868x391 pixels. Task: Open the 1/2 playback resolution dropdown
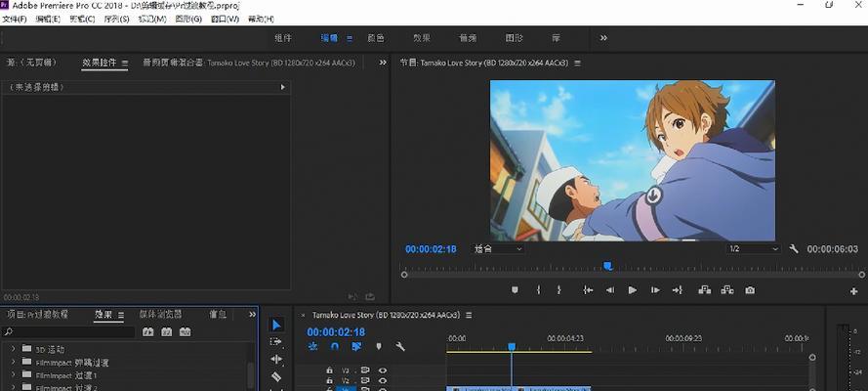pyautogui.click(x=754, y=249)
